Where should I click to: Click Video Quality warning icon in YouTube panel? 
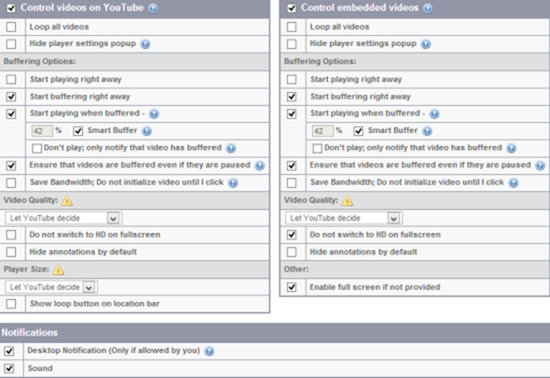tap(67, 201)
